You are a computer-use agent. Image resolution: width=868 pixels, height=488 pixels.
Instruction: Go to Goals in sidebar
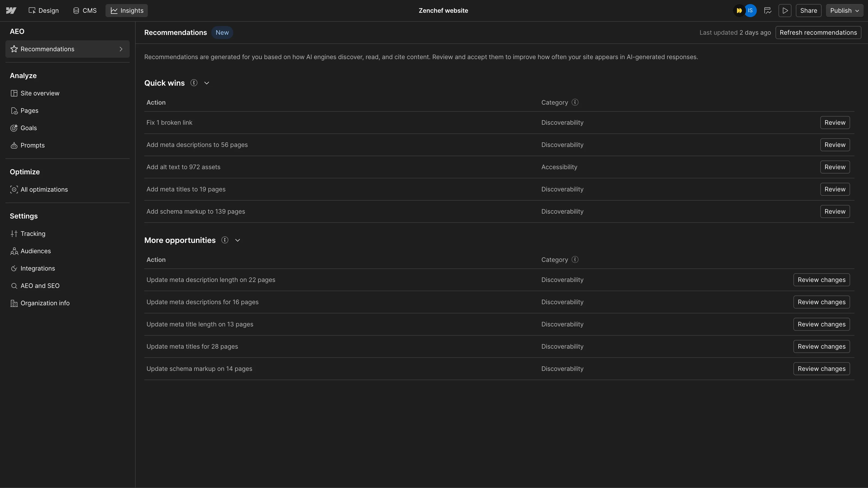tap(67, 128)
